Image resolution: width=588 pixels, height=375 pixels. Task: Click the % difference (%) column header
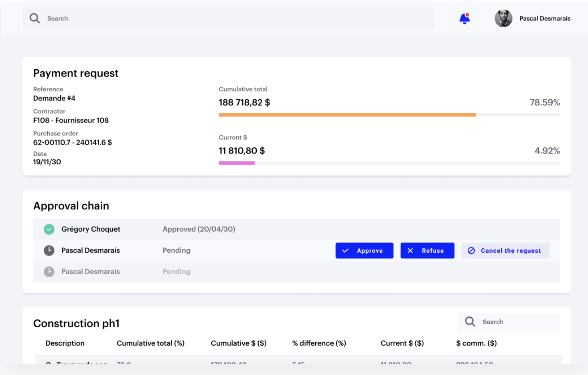(319, 343)
